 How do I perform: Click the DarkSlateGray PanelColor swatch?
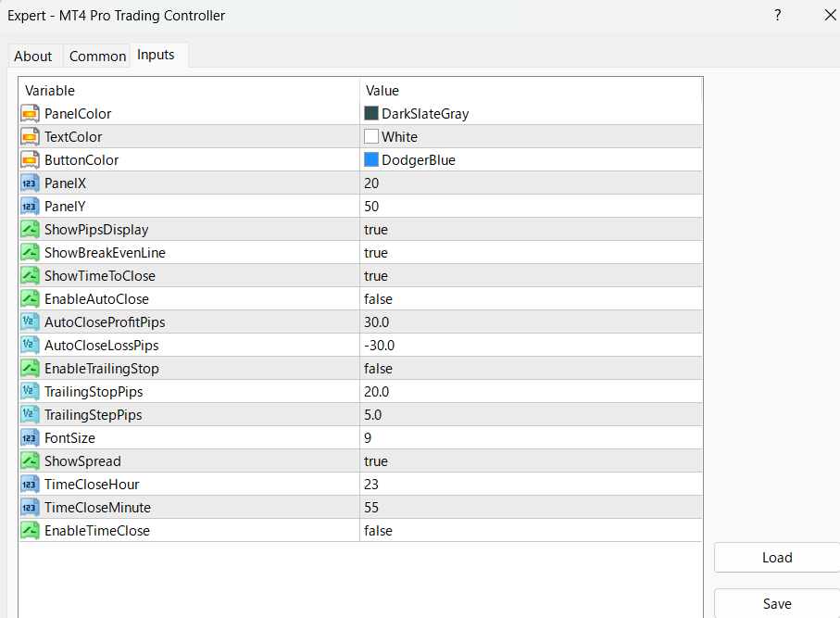point(371,114)
